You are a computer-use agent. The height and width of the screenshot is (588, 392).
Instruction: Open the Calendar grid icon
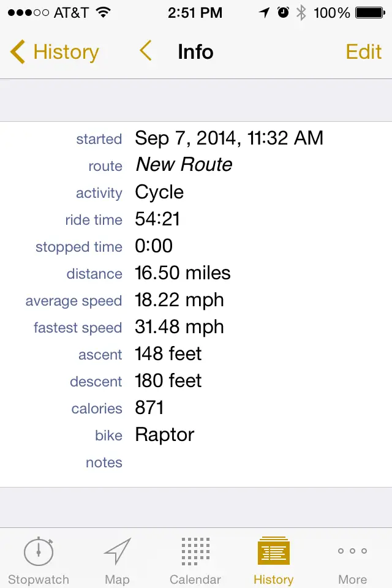[195, 551]
